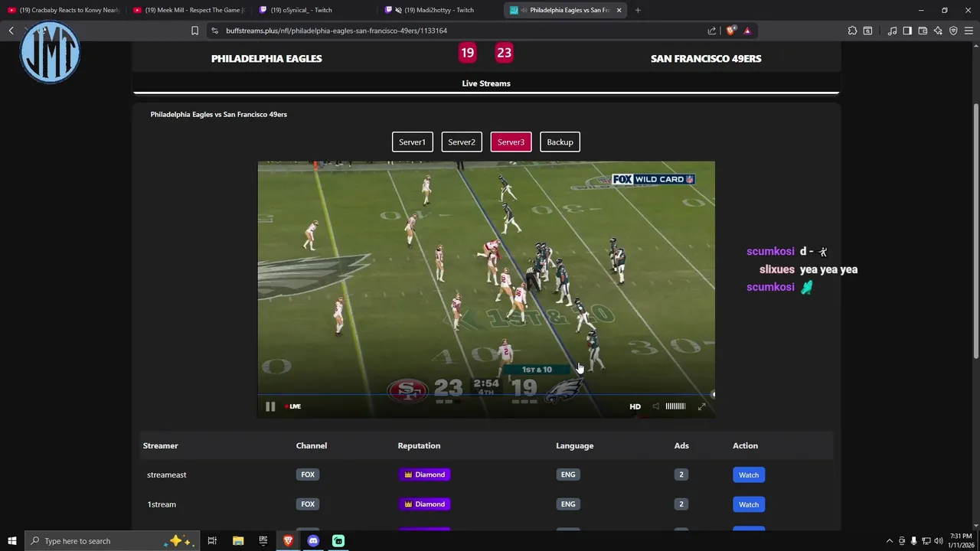Image resolution: width=980 pixels, height=551 pixels.
Task: Click the video progress bar
Action: click(485, 395)
